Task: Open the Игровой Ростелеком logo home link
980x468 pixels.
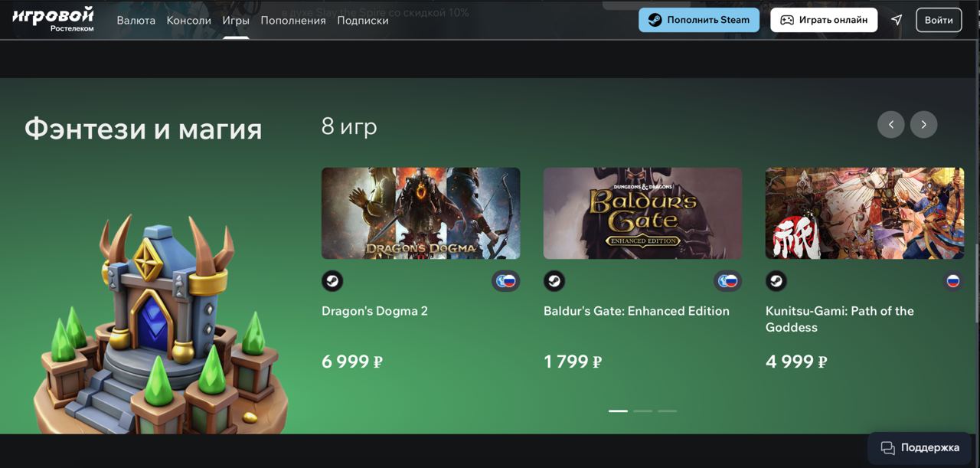Action: tap(53, 19)
